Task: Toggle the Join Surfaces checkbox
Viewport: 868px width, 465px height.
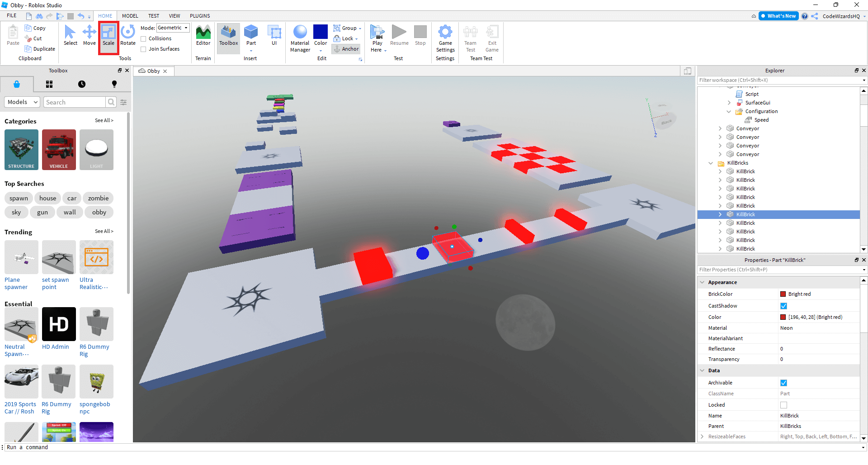Action: click(x=143, y=49)
